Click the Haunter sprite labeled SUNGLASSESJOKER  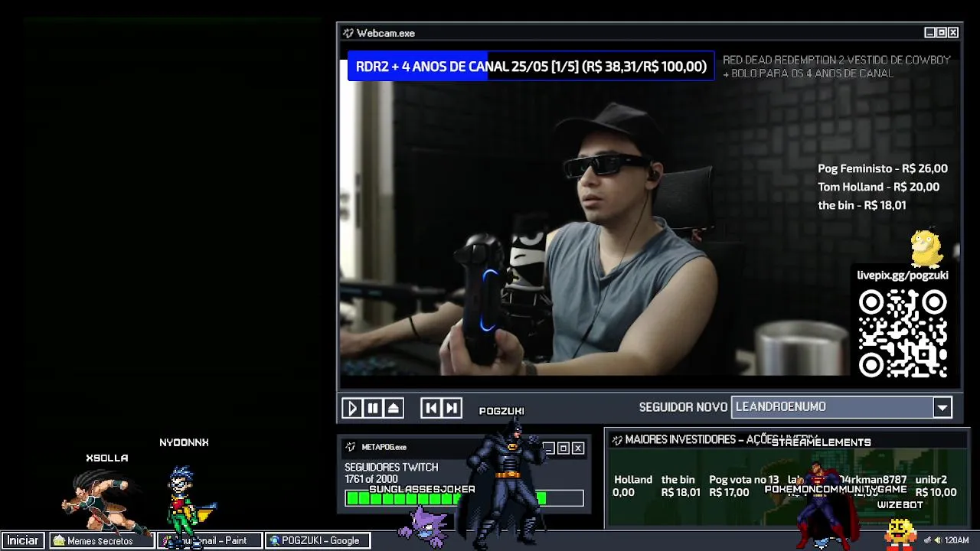point(423,527)
